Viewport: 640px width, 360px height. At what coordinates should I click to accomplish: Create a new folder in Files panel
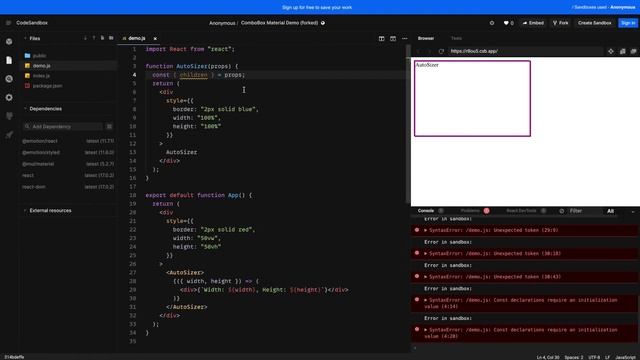pos(111,38)
